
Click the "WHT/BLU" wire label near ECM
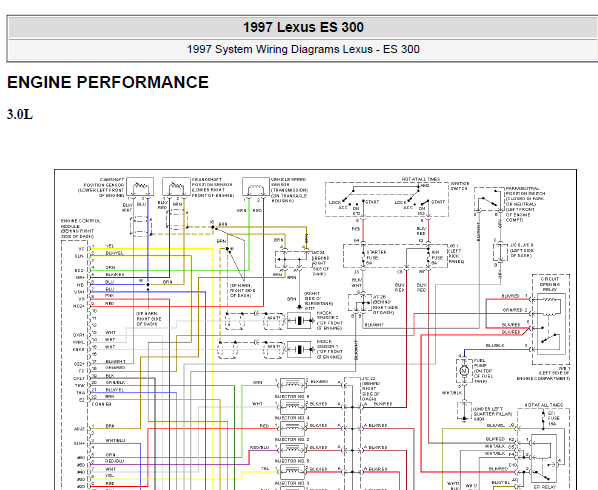pyautogui.click(x=115, y=440)
